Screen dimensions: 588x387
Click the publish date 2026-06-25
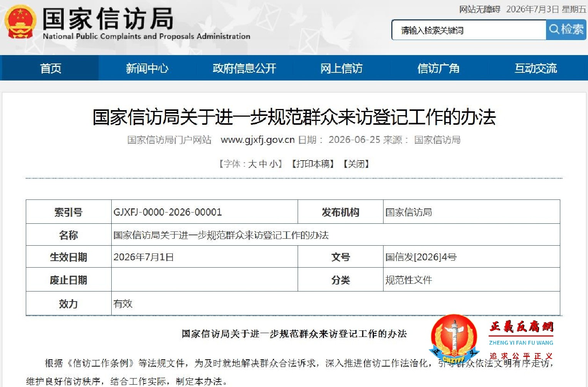click(x=354, y=140)
